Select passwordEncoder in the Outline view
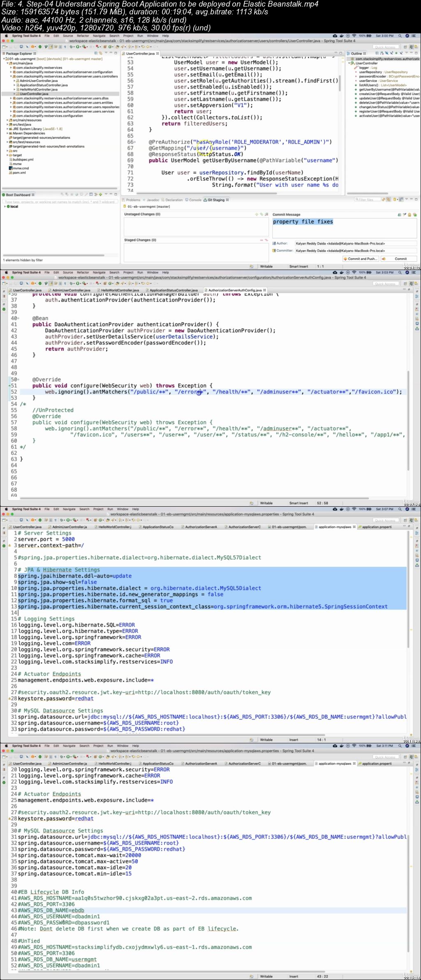 [389, 77]
